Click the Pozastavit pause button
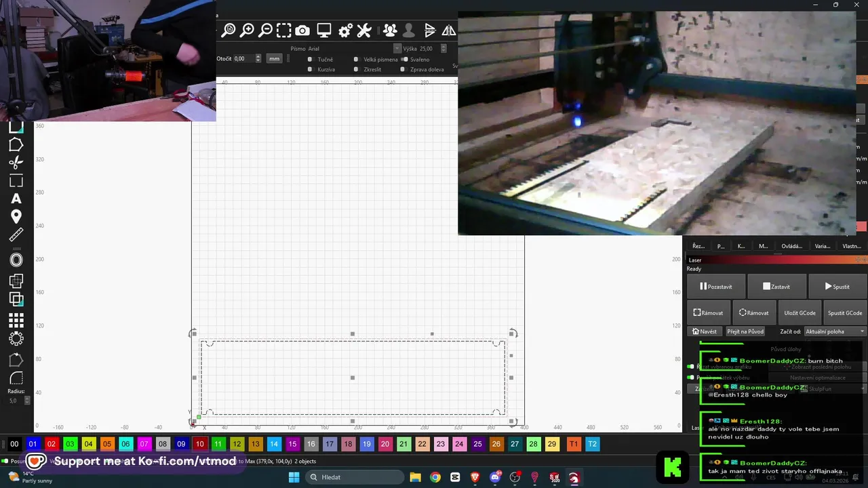The width and height of the screenshot is (868, 488). pos(715,287)
